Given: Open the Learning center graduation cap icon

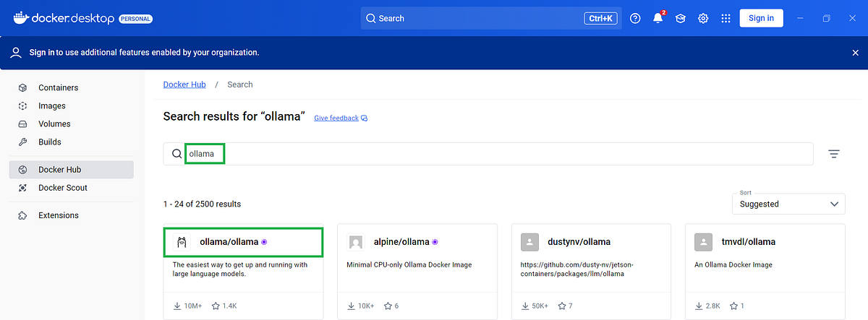Looking at the screenshot, I should [680, 18].
